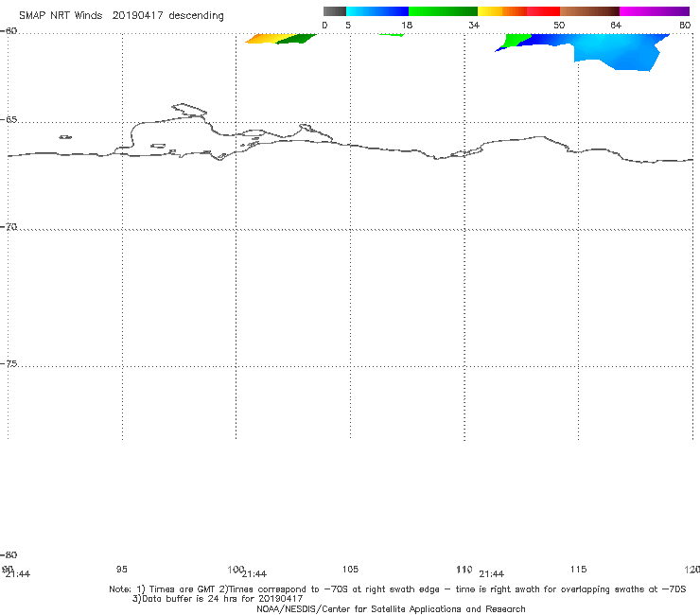Click the '105' longitude label
This screenshot has height=615, width=700.
(x=350, y=569)
